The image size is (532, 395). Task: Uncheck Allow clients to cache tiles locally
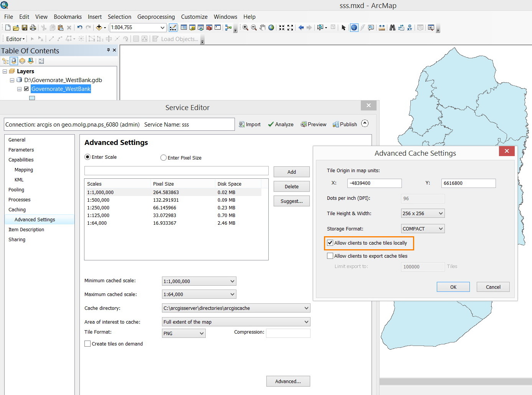coord(330,243)
